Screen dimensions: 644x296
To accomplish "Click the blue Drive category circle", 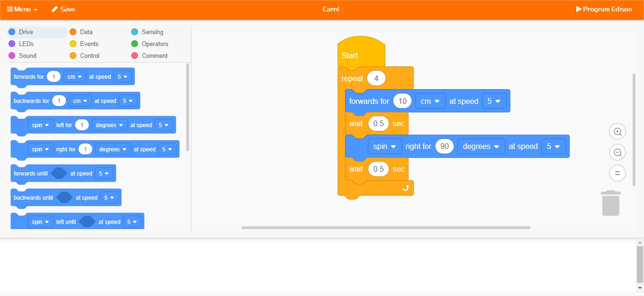I will (x=12, y=32).
